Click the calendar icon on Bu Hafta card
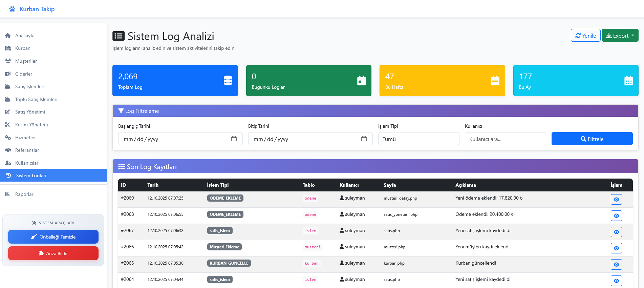Viewport: 644px width, 288px height. (x=495, y=81)
